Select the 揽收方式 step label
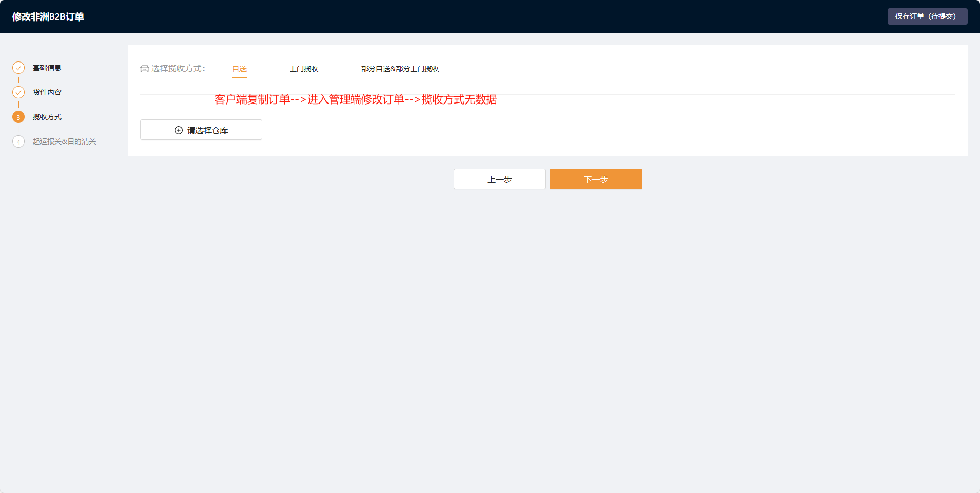This screenshot has width=980, height=493. [x=47, y=117]
